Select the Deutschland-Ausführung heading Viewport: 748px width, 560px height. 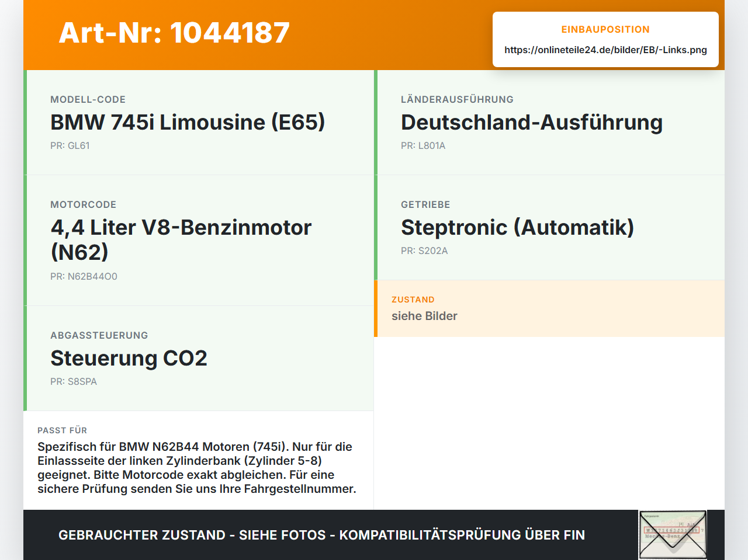pos(532,122)
